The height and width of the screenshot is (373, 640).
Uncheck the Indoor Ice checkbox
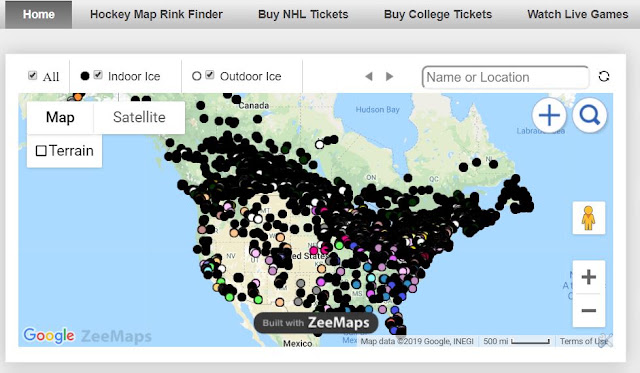(98, 75)
